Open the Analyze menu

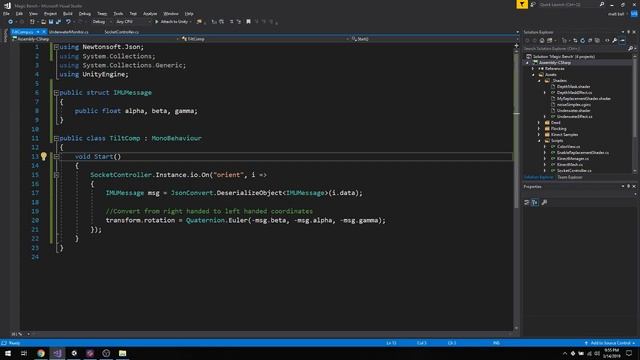click(150, 13)
